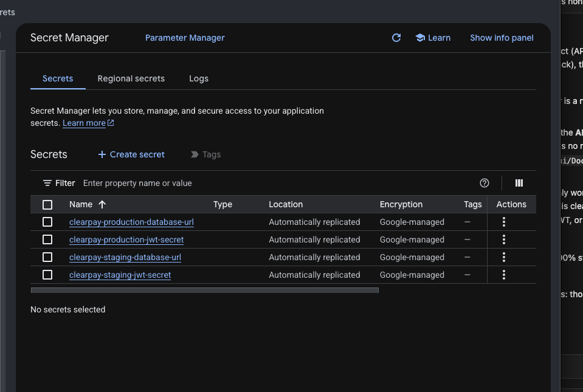Open clearpay-production-database-url secret
583x392 pixels.
tap(131, 222)
